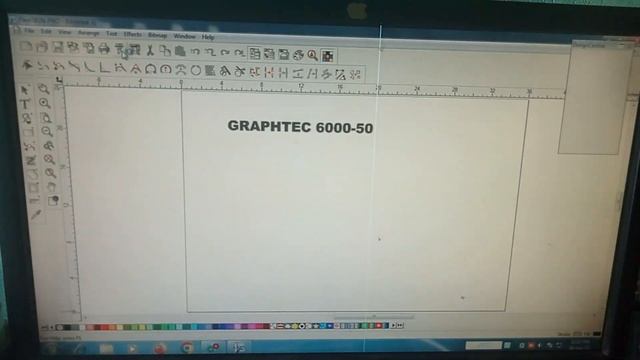Click the Open file icon
The image size is (640, 360).
point(42,47)
